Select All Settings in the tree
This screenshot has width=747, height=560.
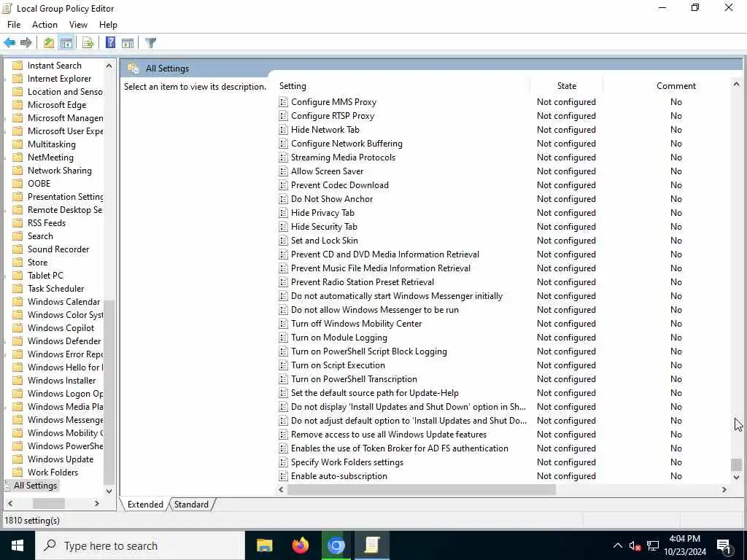(x=35, y=486)
